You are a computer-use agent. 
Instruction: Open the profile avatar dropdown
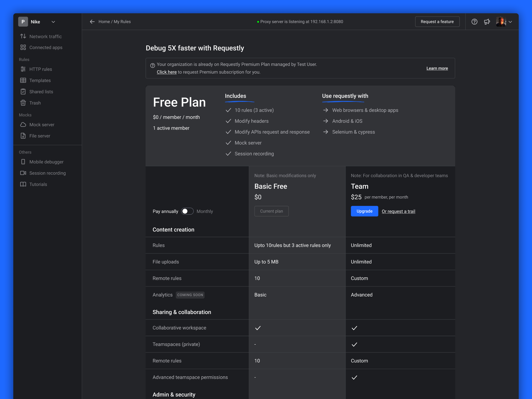point(504,22)
